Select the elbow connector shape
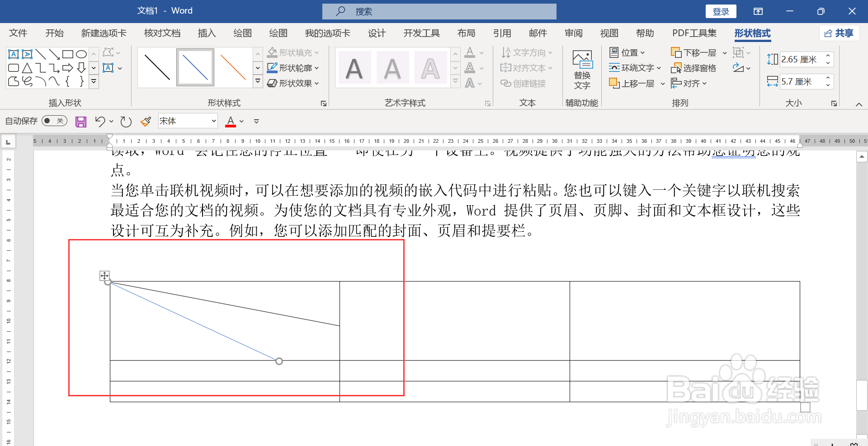Screen dimensions: 868x446 (x=41, y=68)
